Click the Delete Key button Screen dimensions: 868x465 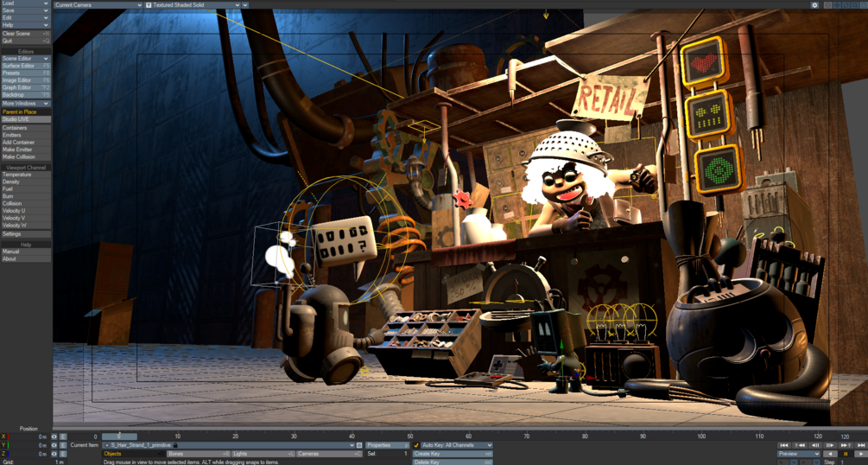point(453,462)
